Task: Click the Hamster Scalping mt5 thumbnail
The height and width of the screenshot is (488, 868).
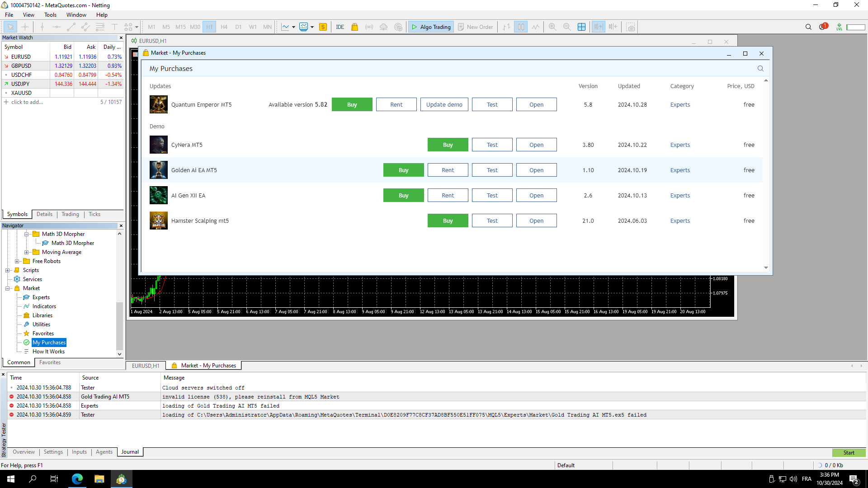Action: (159, 221)
